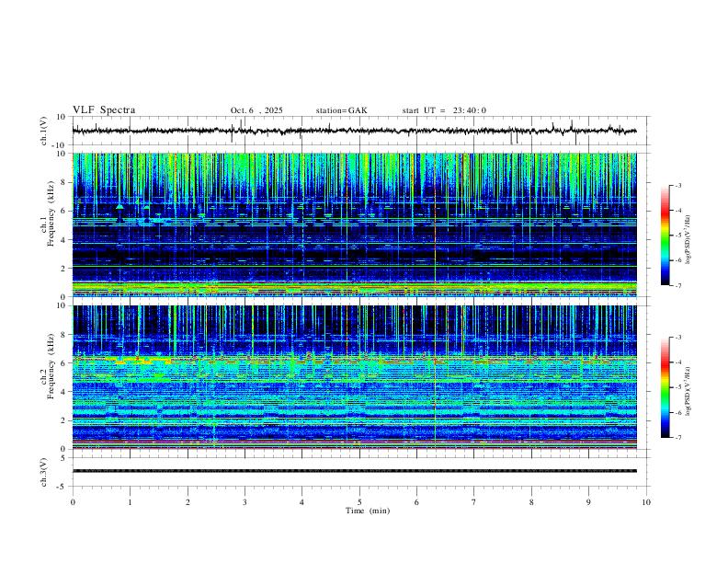Image resolution: width=728 pixels, height=563 pixels.
Task: Click the '-3' tick on the upper colorbar
Action: (x=678, y=185)
